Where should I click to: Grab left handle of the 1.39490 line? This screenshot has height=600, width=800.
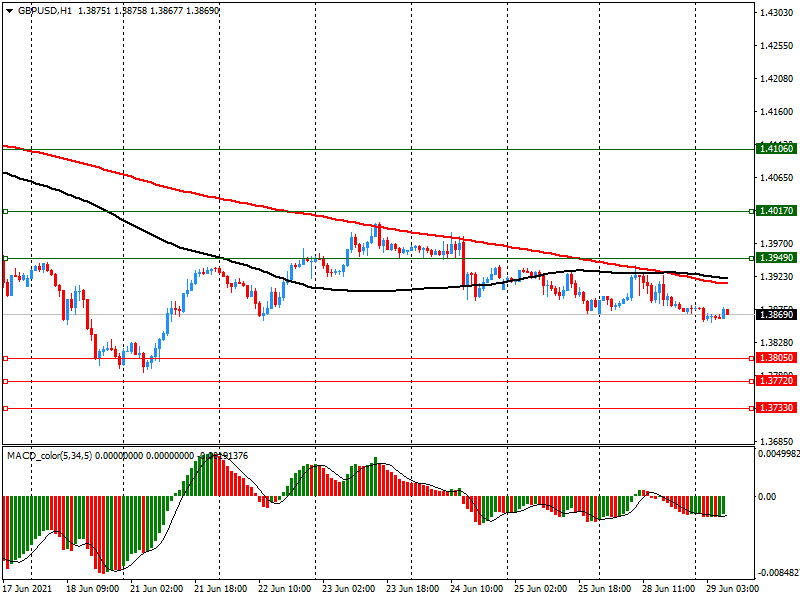click(x=6, y=258)
